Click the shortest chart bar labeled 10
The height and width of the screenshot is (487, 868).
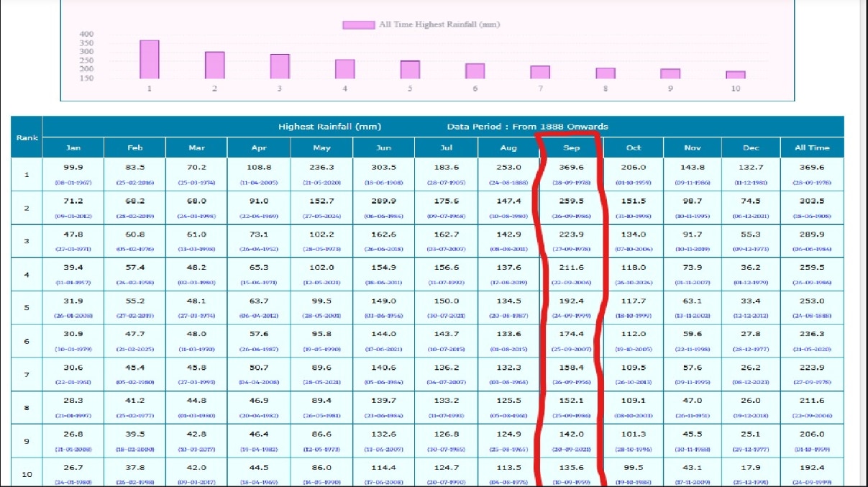pos(736,75)
